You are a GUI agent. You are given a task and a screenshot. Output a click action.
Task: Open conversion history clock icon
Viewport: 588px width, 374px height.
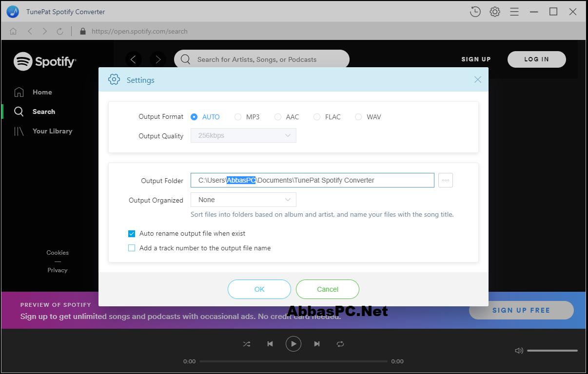pyautogui.click(x=475, y=12)
